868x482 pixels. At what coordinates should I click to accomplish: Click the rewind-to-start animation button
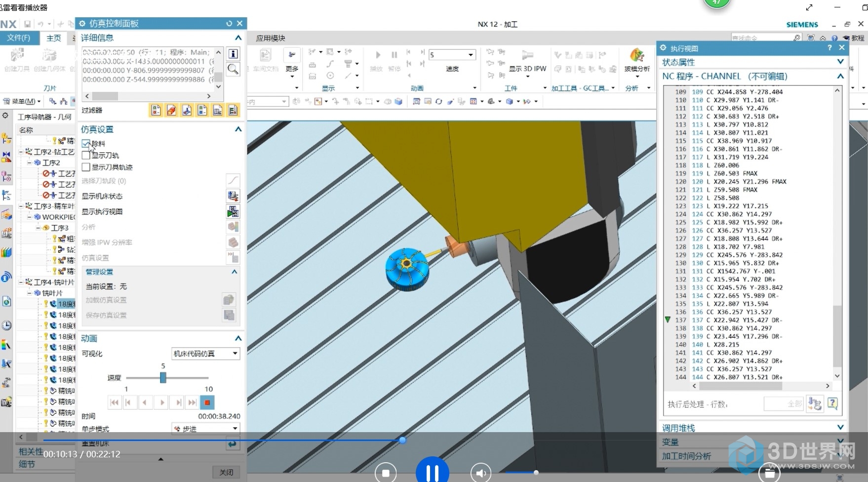pyautogui.click(x=114, y=402)
